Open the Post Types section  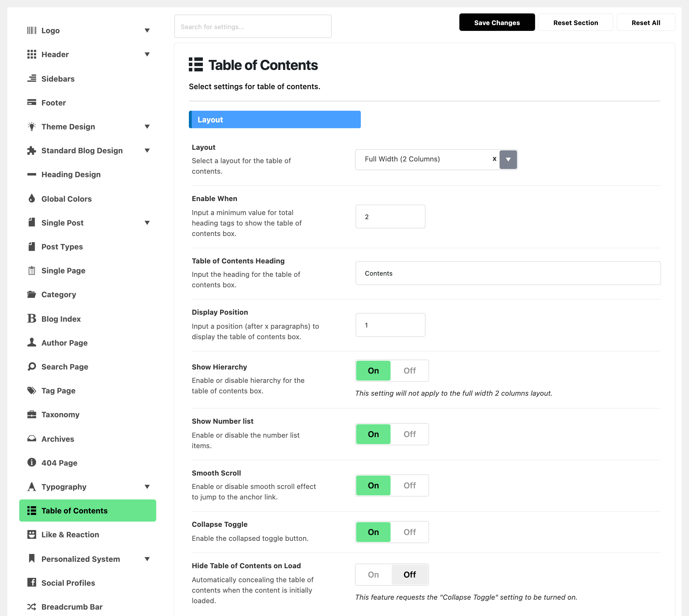(88, 247)
